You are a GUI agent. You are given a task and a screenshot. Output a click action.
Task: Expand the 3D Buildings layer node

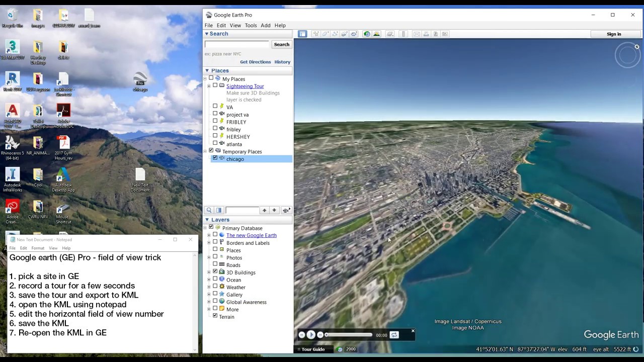[x=209, y=272]
